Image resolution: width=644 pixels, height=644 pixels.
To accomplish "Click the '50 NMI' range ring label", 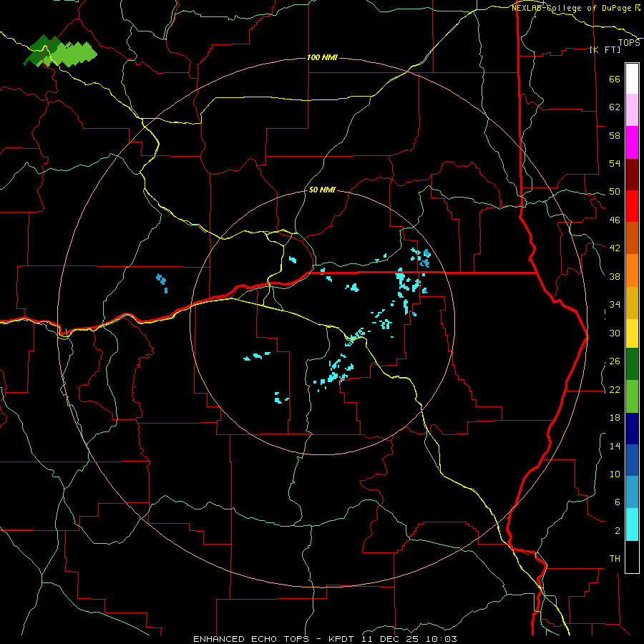I will click(322, 190).
